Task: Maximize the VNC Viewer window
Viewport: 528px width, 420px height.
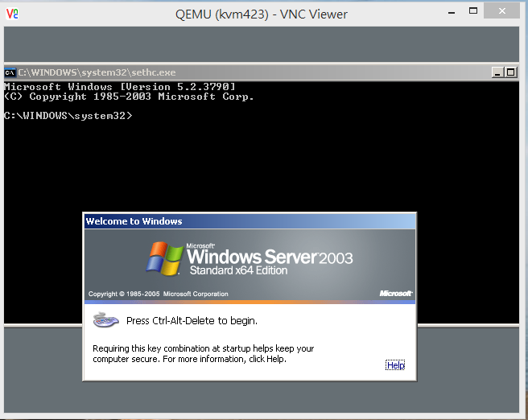Action: pyautogui.click(x=473, y=11)
